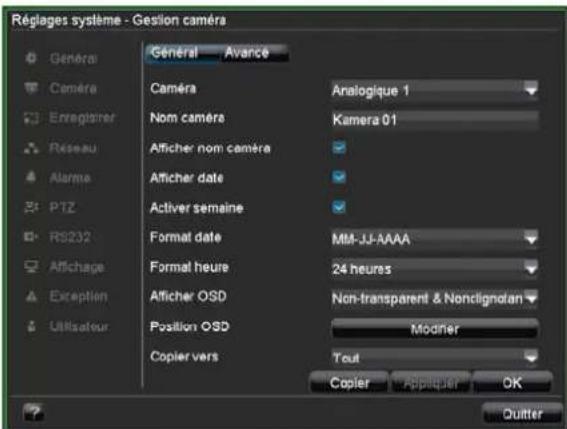The image size is (567, 429).
Task: Click the Appliquer button
Action: [431, 383]
